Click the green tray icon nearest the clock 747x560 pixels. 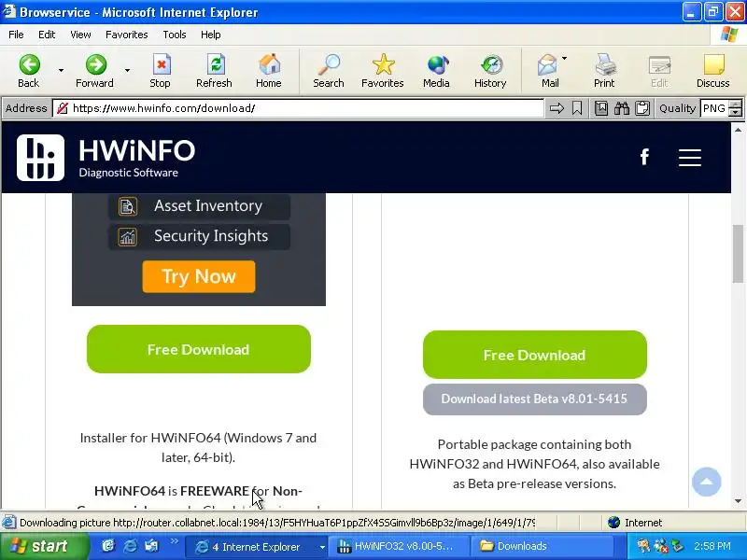pyautogui.click(x=677, y=546)
